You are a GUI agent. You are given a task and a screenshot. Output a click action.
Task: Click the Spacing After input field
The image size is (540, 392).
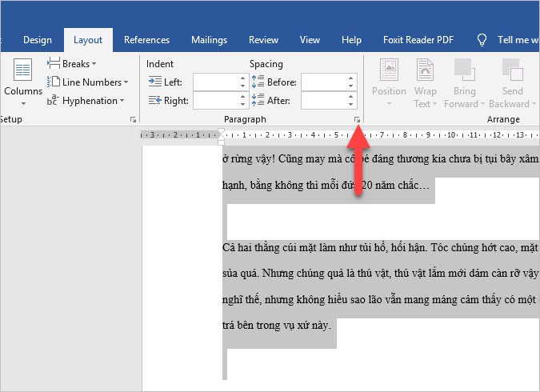pyautogui.click(x=324, y=100)
